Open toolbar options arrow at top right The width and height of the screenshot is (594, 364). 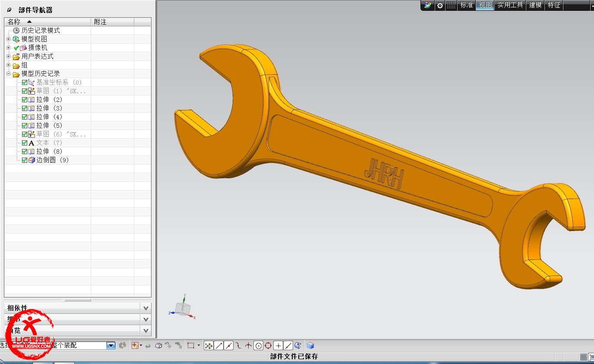(x=592, y=6)
